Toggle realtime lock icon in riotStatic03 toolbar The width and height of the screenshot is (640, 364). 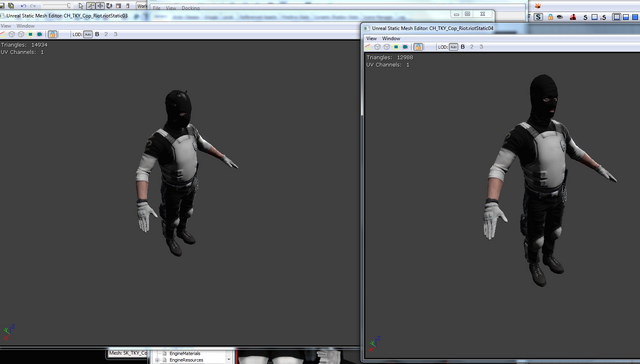point(52,34)
